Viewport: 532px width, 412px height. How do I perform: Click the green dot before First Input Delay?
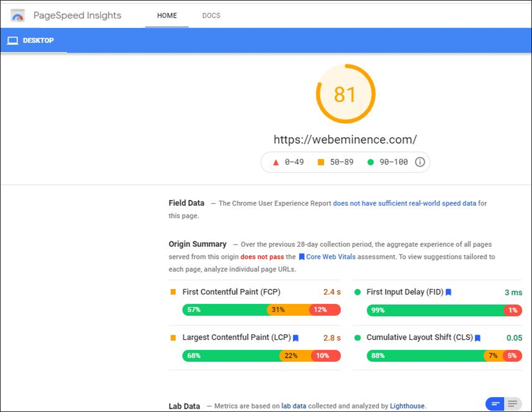[357, 292]
